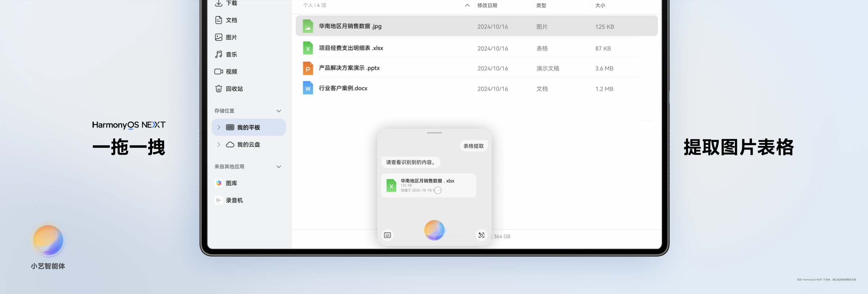Image resolution: width=868 pixels, height=294 pixels.
Task: Sort by 修改日期 column header
Action: tap(487, 5)
